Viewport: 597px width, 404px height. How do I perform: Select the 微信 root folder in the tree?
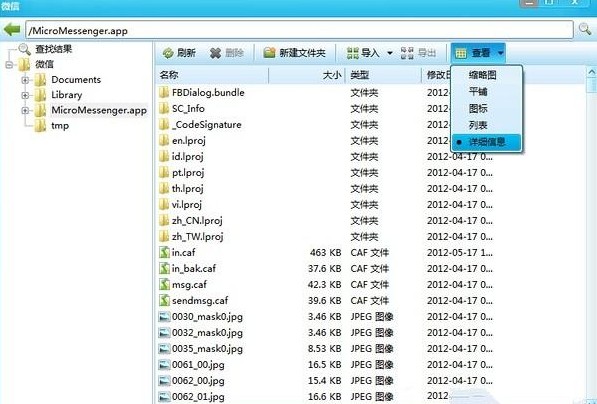(44, 64)
